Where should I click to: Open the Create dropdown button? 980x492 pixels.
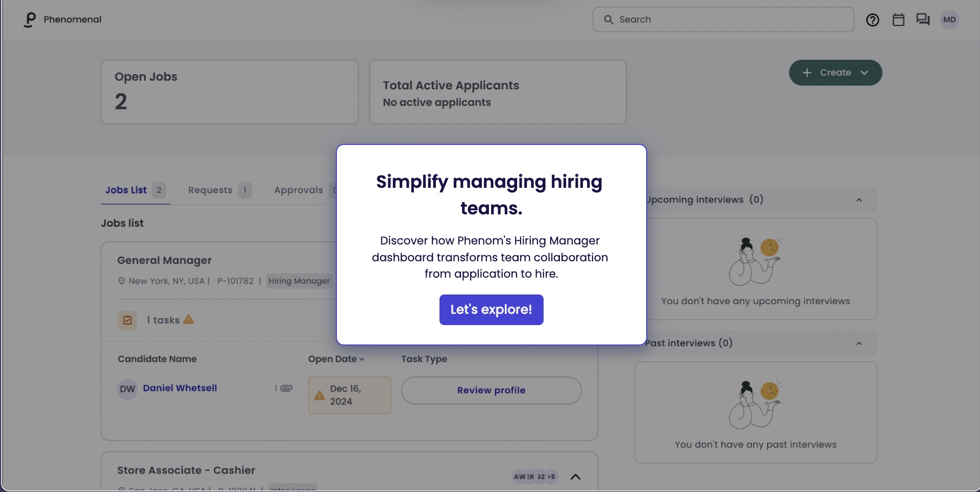(x=836, y=72)
